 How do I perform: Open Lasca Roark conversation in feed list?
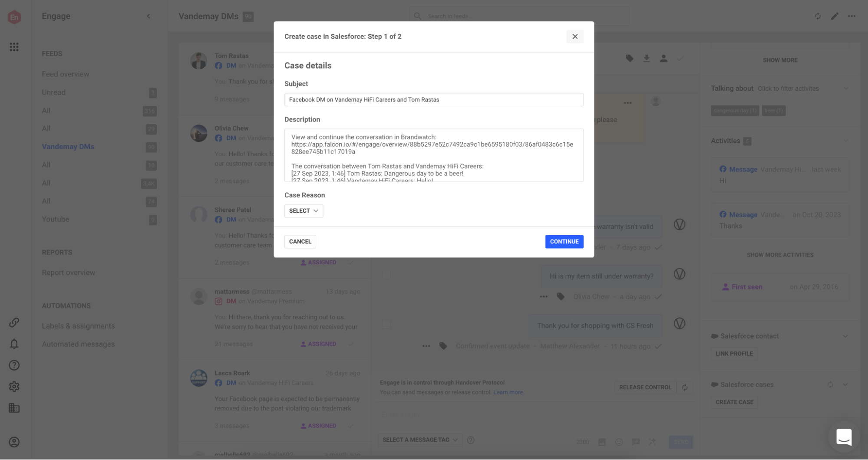pos(275,400)
